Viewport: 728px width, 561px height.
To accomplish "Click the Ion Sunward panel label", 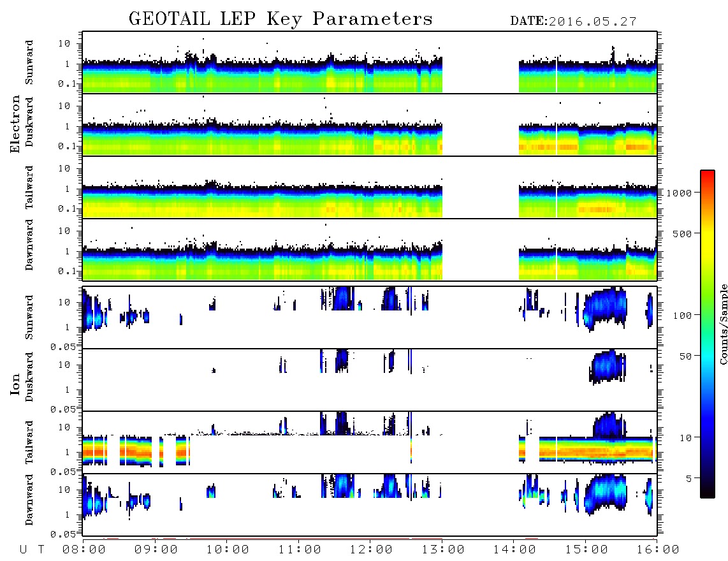I will pos(29,317).
